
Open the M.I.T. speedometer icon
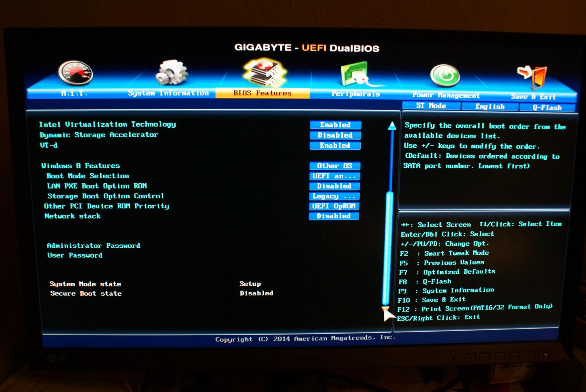coord(76,73)
